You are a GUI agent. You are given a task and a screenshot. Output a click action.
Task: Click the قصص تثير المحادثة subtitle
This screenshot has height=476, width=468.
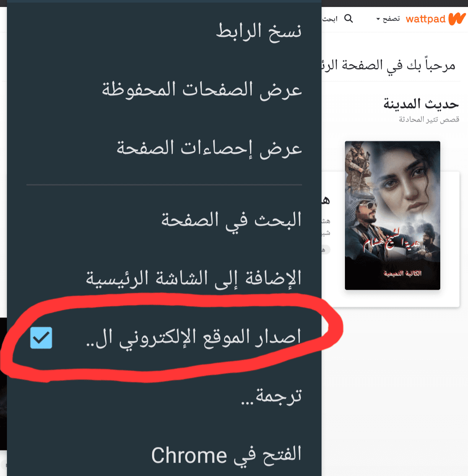click(x=429, y=119)
